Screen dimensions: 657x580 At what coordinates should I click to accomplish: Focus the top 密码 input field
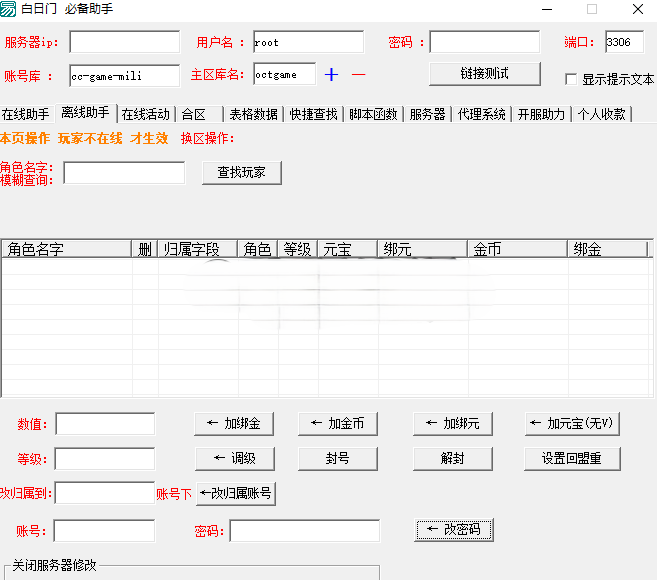(x=485, y=41)
